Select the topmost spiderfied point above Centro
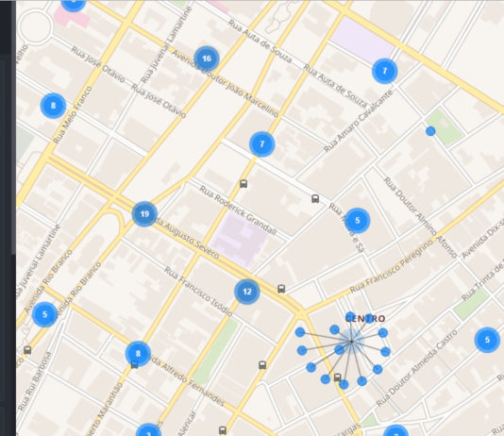Image resolution: width=504 pixels, height=436 pixels. pyautogui.click(x=350, y=316)
